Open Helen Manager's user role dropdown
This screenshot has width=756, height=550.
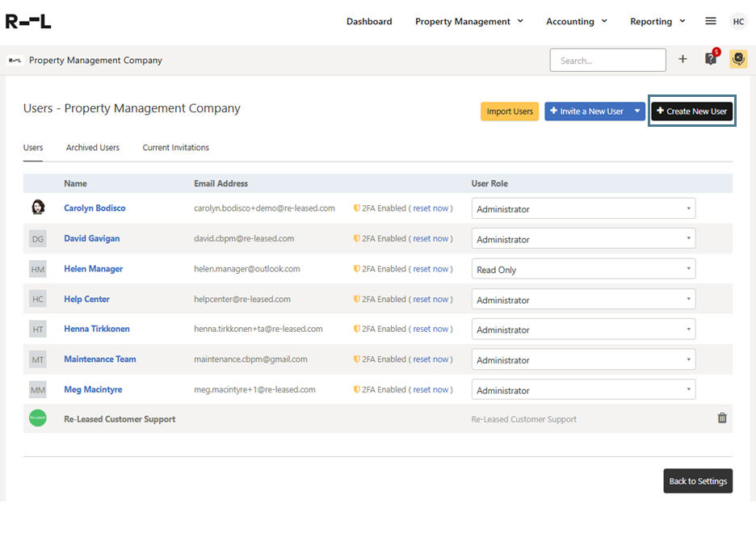(x=583, y=270)
